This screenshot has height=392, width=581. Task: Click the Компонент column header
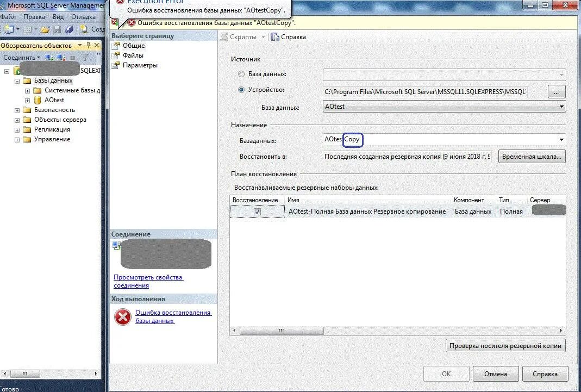click(473, 200)
